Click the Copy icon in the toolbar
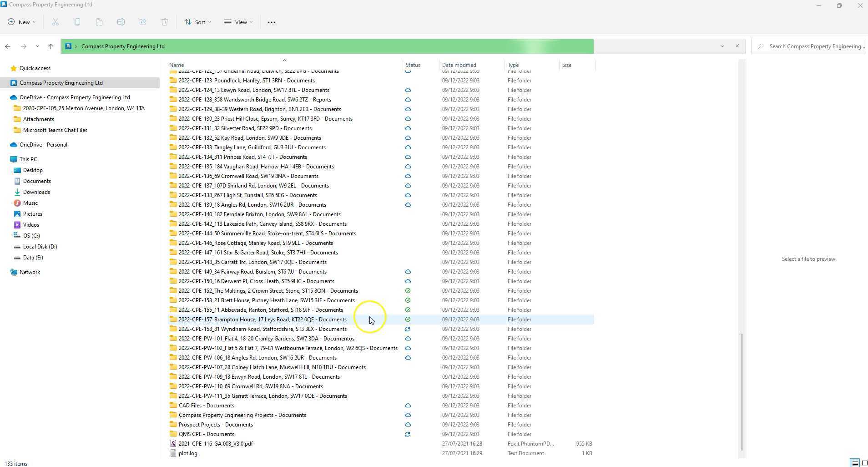The height and width of the screenshot is (467, 868). (77, 22)
